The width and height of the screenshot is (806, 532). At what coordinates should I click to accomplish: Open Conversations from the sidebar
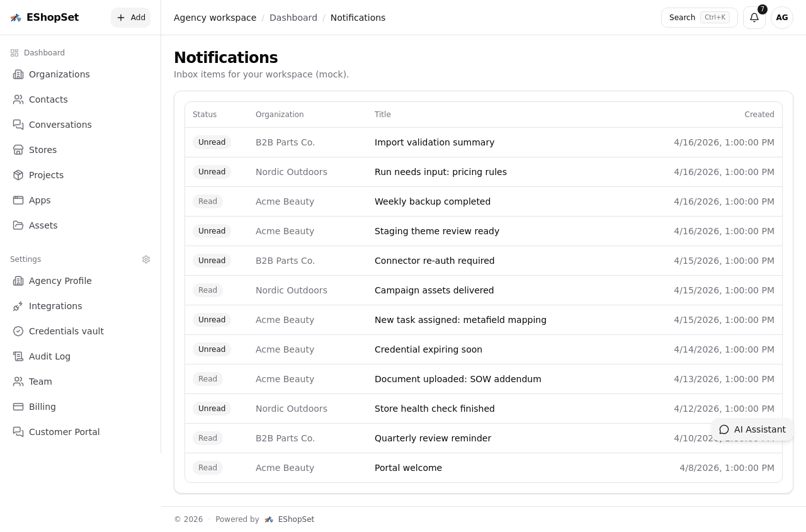click(x=18, y=125)
